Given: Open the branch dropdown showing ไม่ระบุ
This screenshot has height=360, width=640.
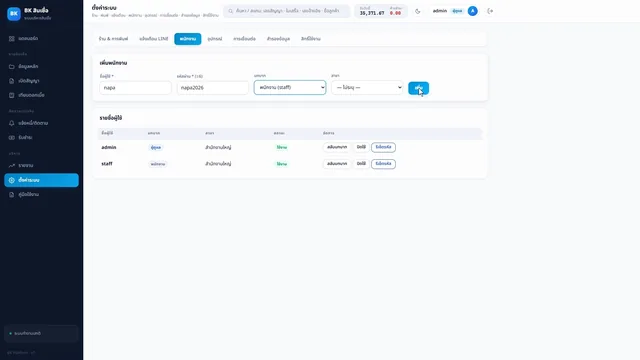Looking at the screenshot, I should (367, 87).
